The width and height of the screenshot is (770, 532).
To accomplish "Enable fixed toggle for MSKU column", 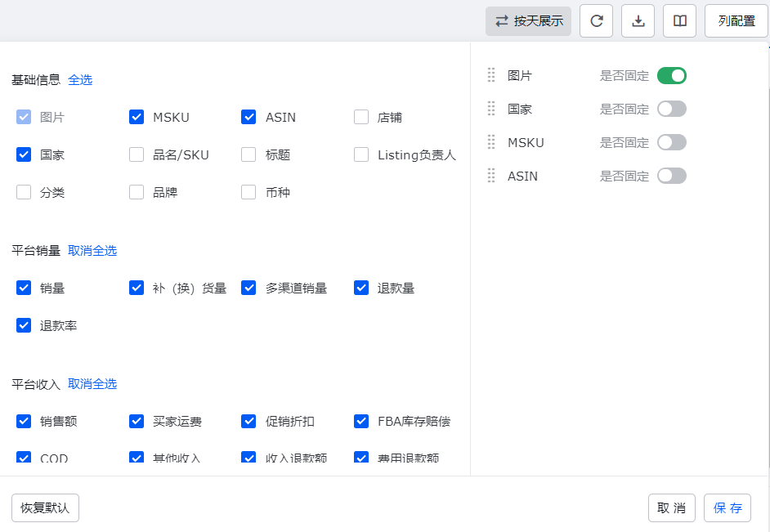I will pyautogui.click(x=672, y=142).
